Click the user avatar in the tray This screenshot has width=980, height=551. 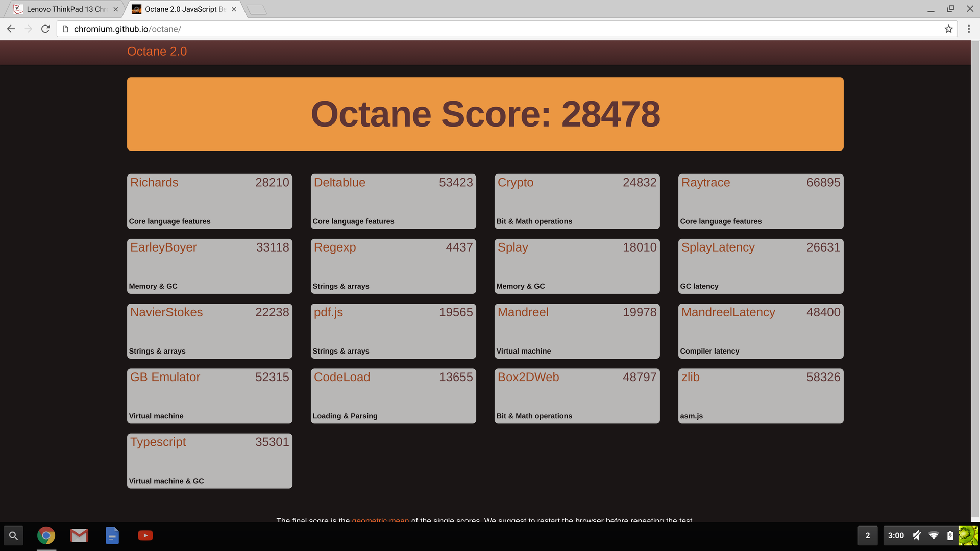point(968,536)
